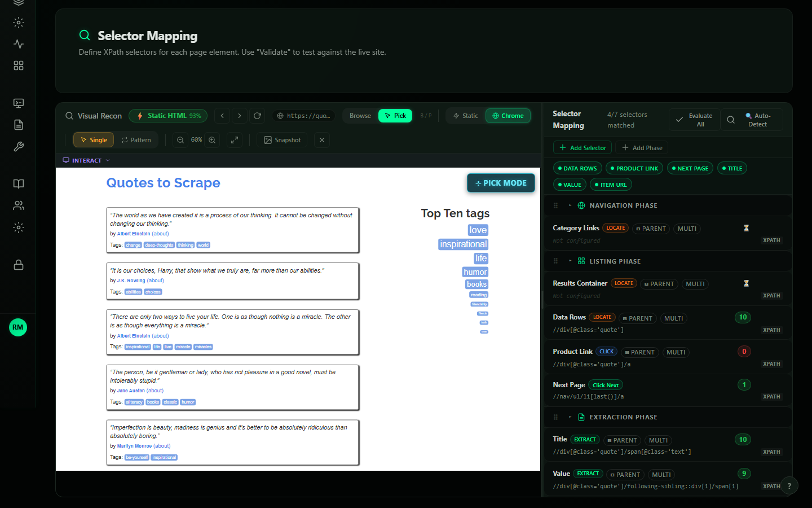
Task: Open the activity pulse sidebar icon
Action: coord(19,44)
